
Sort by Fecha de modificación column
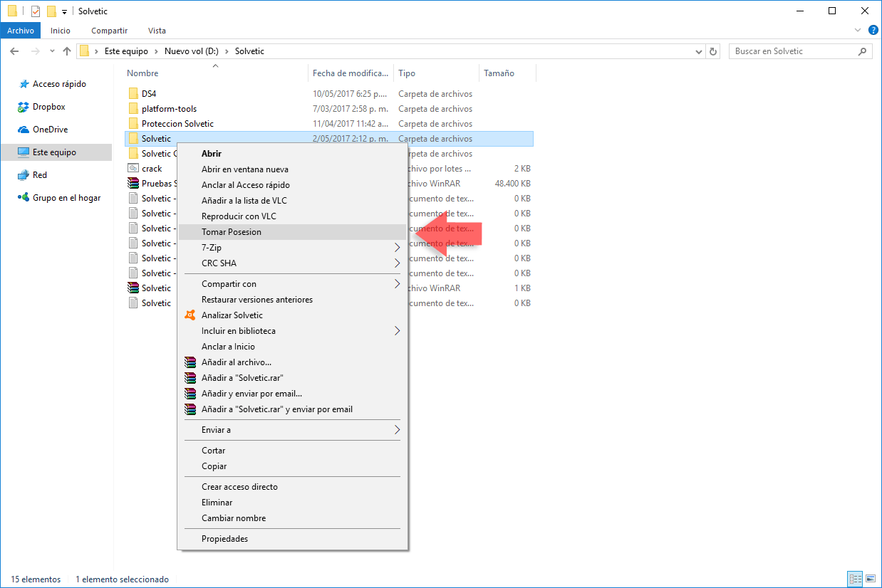(x=351, y=73)
